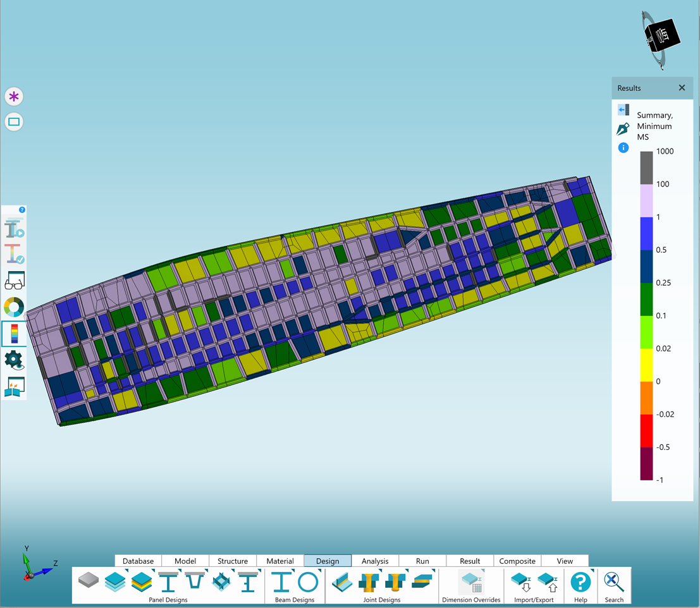The image size is (700, 608).
Task: Choose the sandwich panel with yellow core
Action: 142,581
